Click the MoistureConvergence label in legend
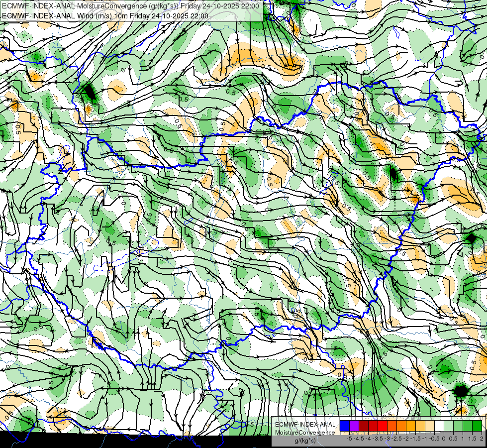 (305, 433)
